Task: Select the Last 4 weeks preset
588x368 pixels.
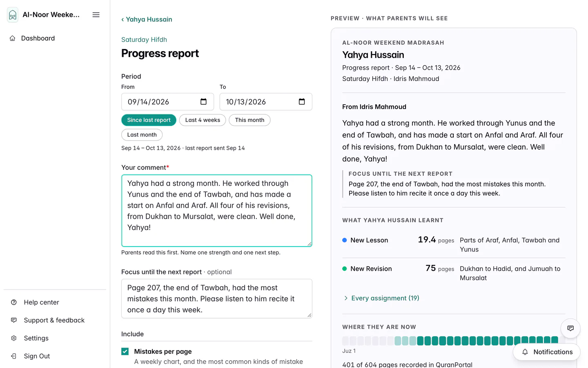Action: 203,120
